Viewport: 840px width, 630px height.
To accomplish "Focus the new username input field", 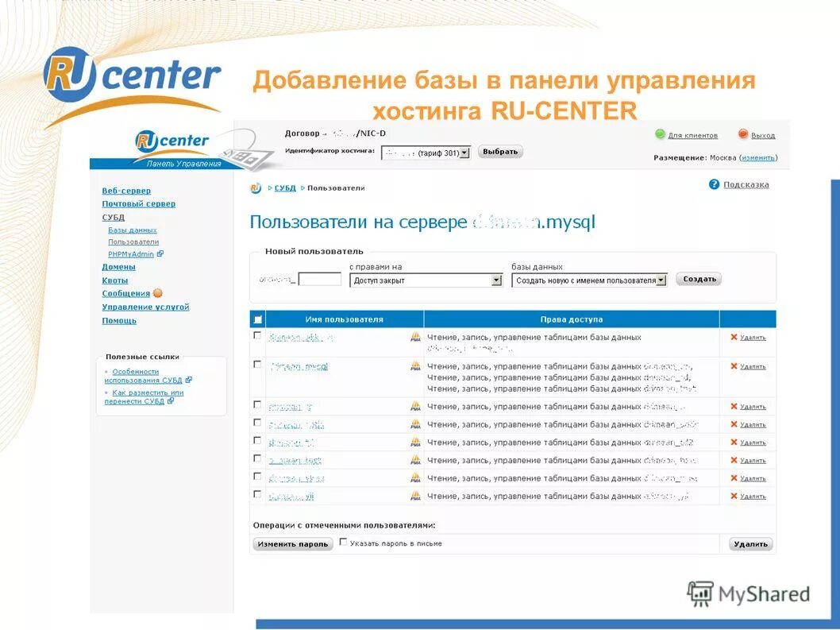I will [319, 279].
